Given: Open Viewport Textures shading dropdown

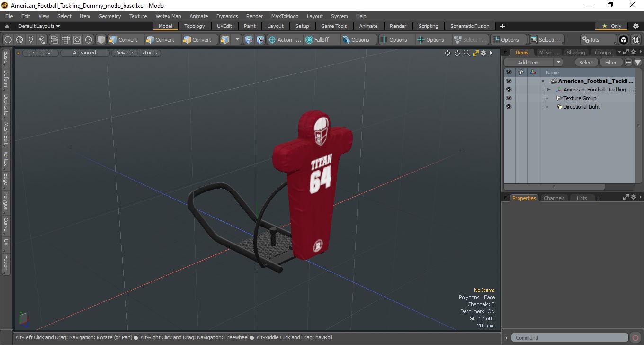Looking at the screenshot, I should (136, 53).
